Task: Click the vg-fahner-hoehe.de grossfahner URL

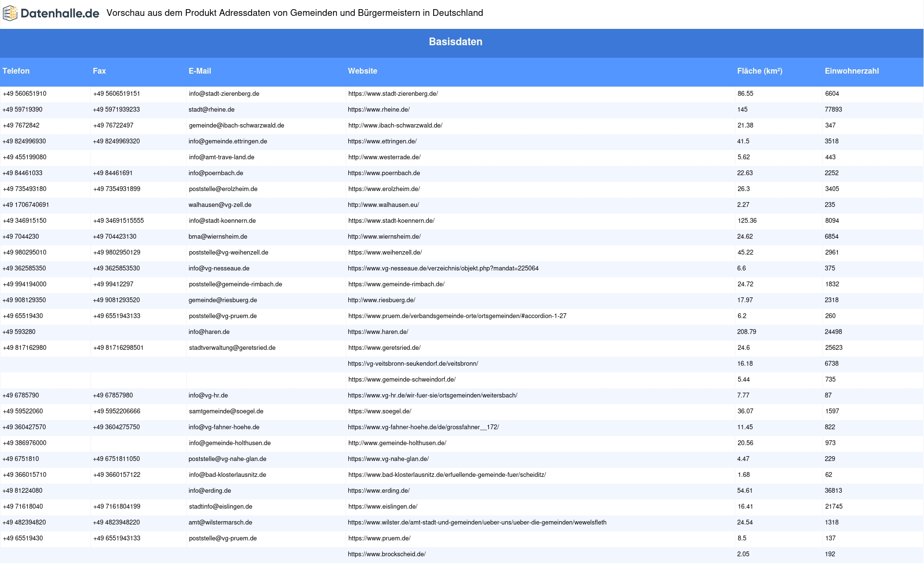Action: coord(423,427)
